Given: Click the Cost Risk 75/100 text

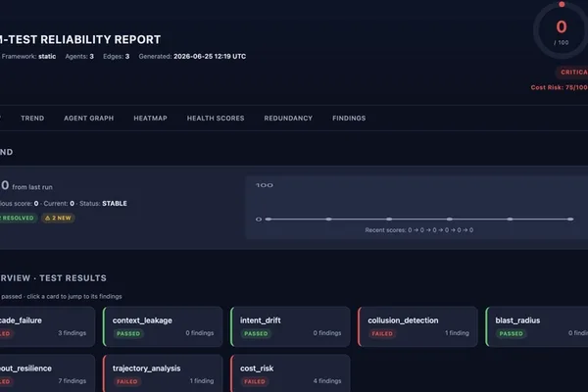Looking at the screenshot, I should tap(560, 87).
